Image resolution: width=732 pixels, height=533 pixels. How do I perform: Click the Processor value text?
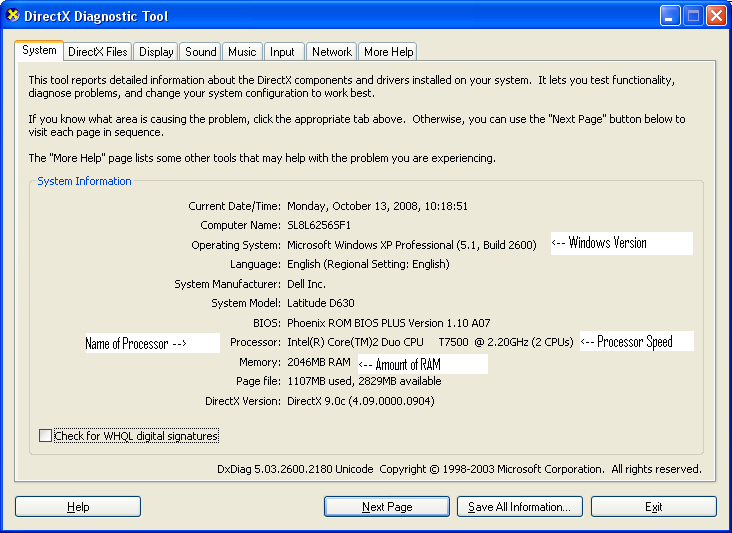[430, 342]
